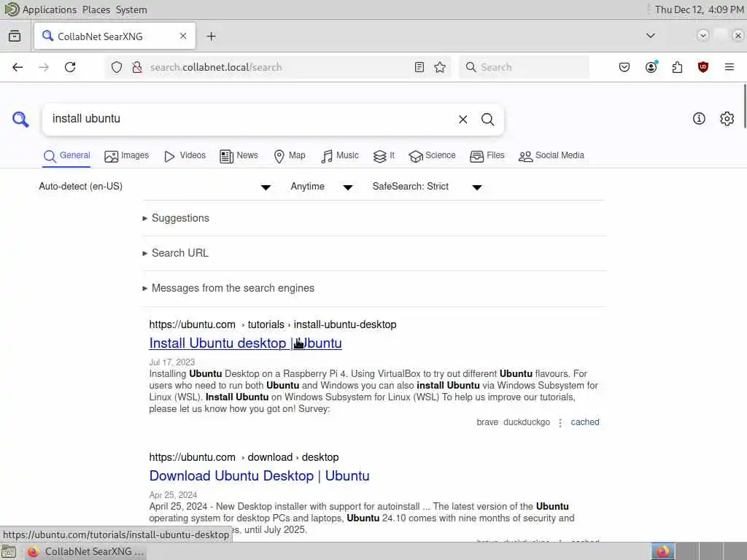747x560 pixels.
Task: Click ubuntu.com tutorials install-ubuntu-desktop URL
Action: pyautogui.click(x=273, y=324)
